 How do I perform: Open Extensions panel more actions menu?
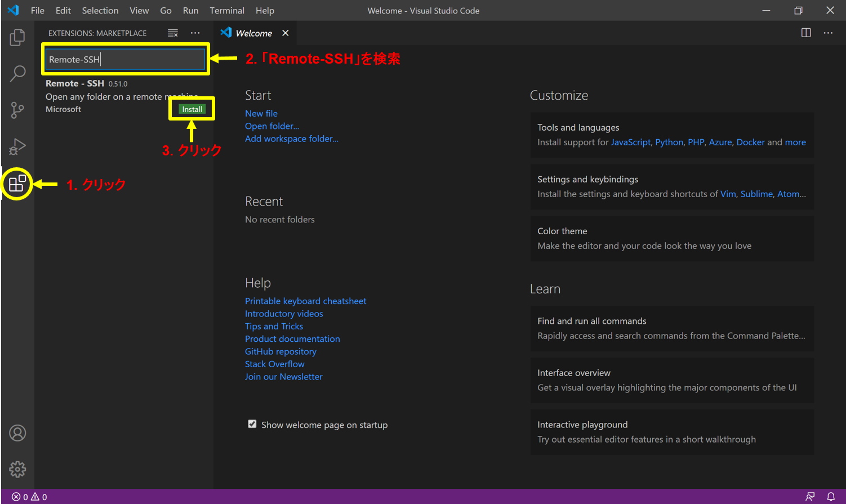click(x=195, y=33)
